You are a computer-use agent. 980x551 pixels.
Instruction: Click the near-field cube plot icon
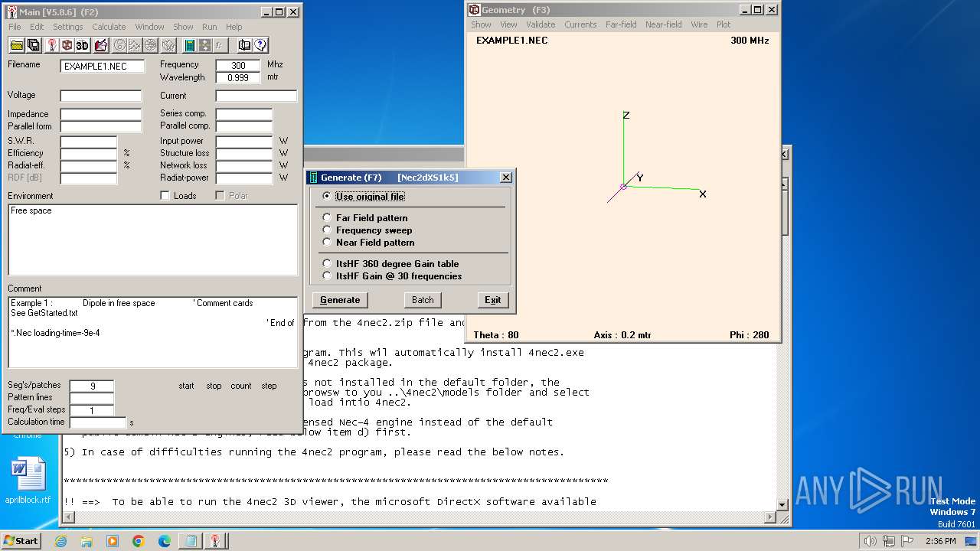coord(168,45)
